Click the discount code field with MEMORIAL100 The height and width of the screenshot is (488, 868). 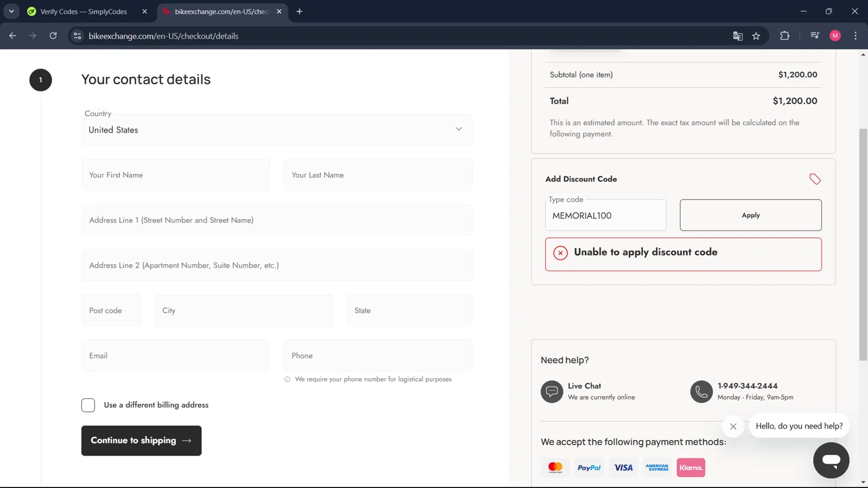click(x=605, y=215)
